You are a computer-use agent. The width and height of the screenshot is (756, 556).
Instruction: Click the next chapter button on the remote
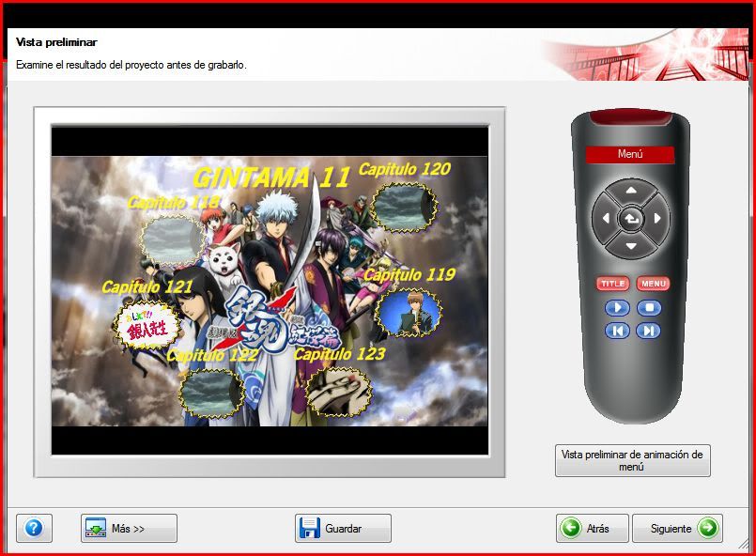pos(649,331)
